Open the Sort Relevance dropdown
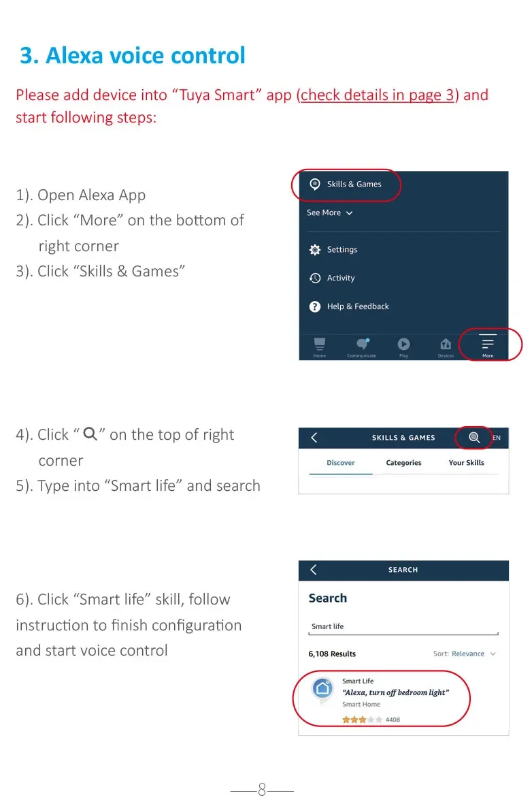Screen dimensions: 532x804 pos(465,654)
